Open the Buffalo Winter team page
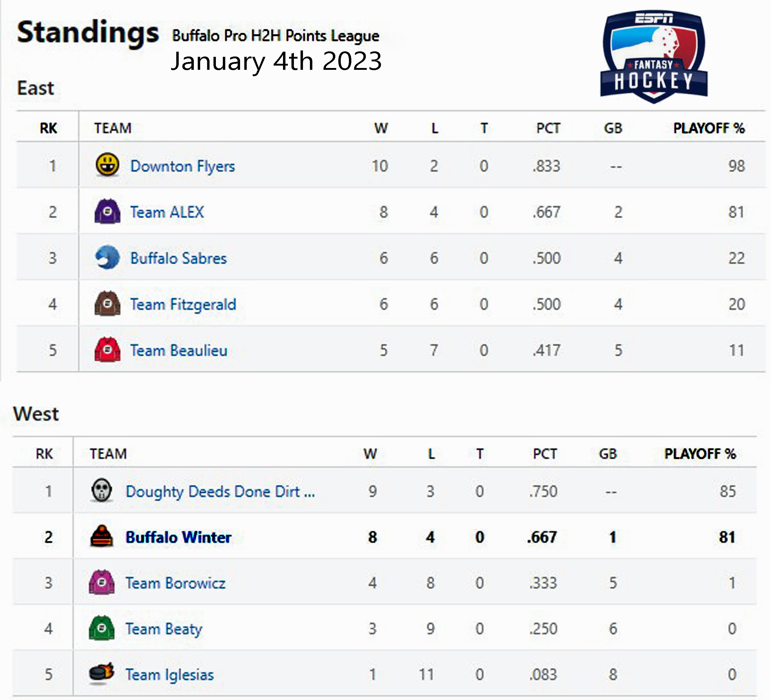 [178, 537]
